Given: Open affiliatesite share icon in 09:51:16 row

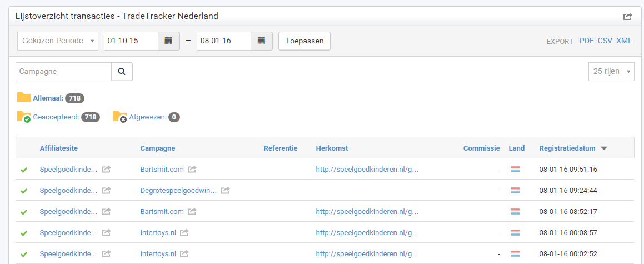Looking at the screenshot, I should pyautogui.click(x=106, y=169).
